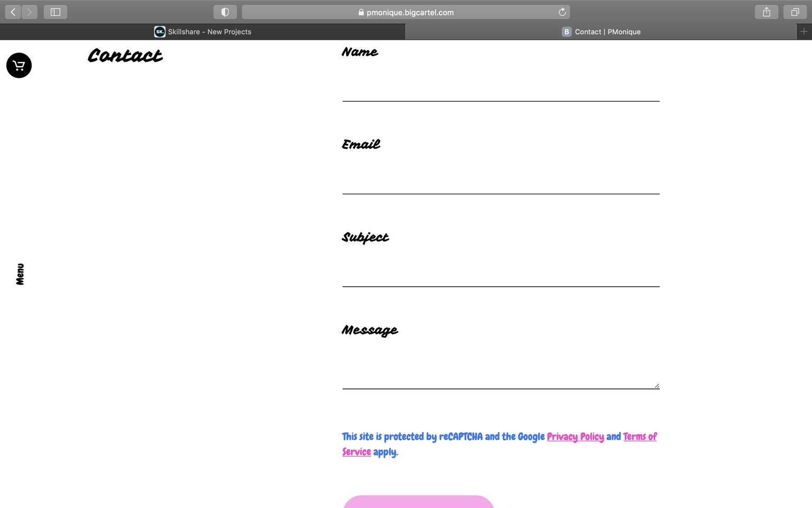Image resolution: width=812 pixels, height=508 pixels.
Task: Open the Privacy Policy link
Action: tap(575, 437)
